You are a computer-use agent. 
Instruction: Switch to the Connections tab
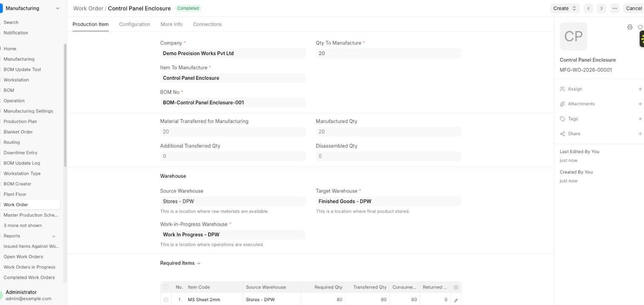coord(207,24)
